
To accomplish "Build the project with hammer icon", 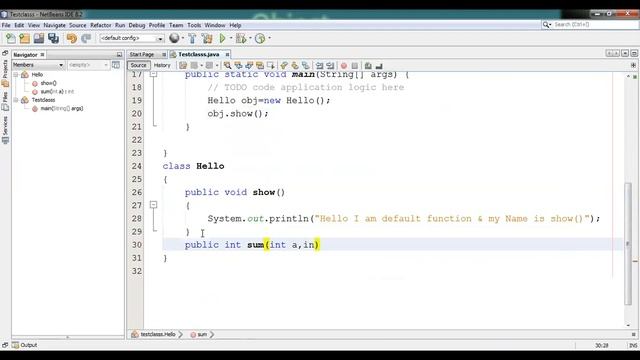I will click(x=192, y=38).
